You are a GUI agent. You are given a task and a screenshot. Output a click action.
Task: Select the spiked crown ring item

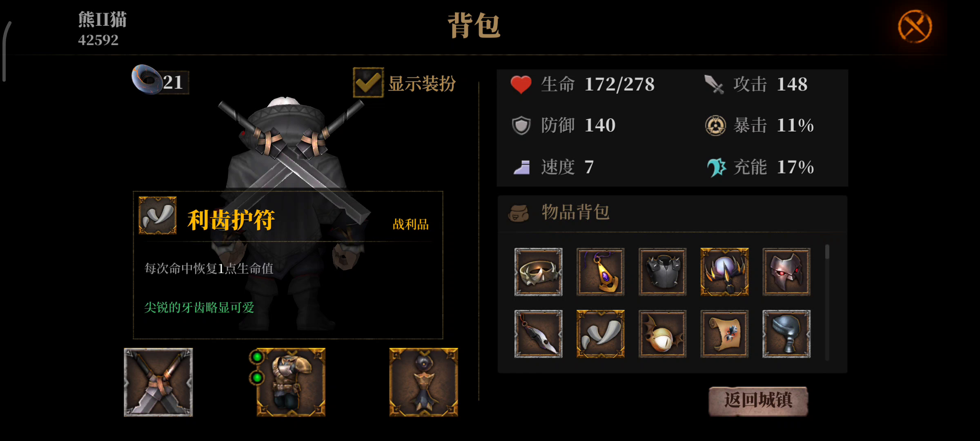(538, 272)
